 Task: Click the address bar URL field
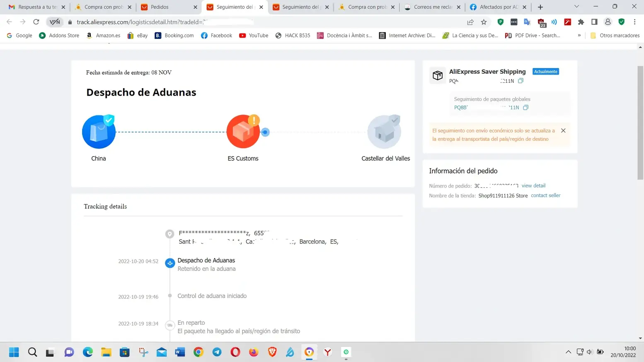tap(265, 22)
